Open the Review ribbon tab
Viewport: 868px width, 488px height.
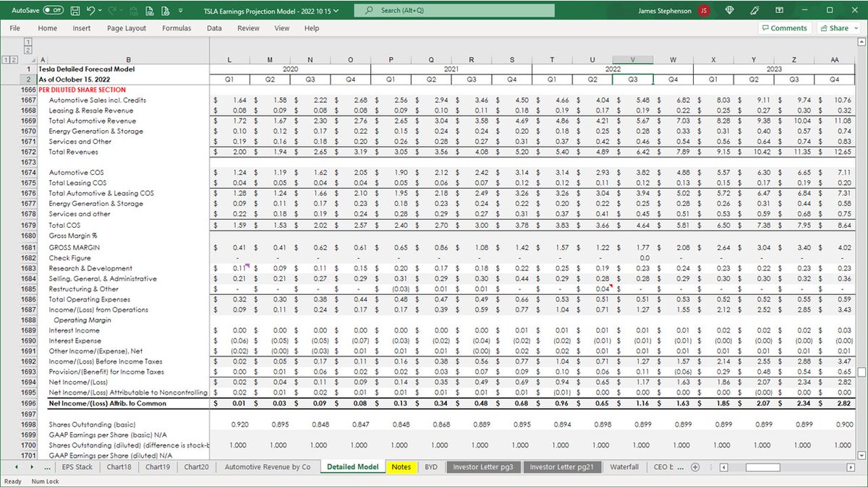[248, 28]
